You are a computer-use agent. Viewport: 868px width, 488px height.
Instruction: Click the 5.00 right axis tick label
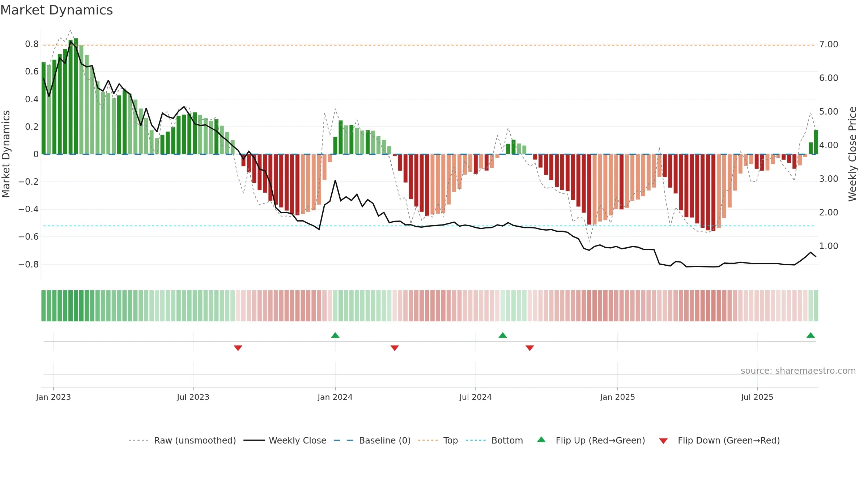tap(829, 112)
